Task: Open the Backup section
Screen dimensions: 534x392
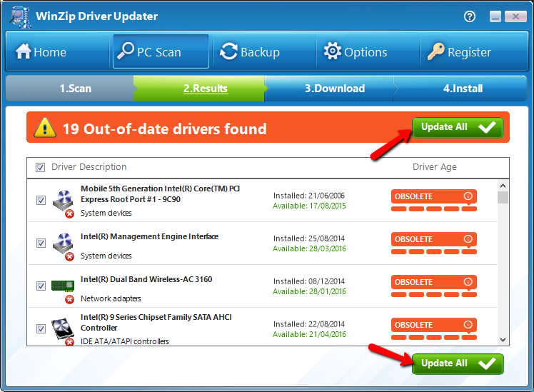Action: [x=250, y=51]
